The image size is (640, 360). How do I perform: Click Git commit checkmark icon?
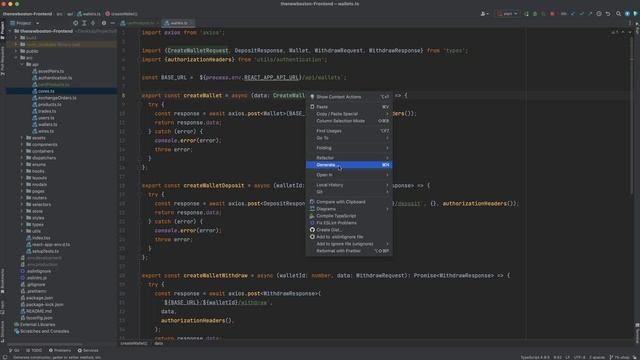(x=582, y=14)
